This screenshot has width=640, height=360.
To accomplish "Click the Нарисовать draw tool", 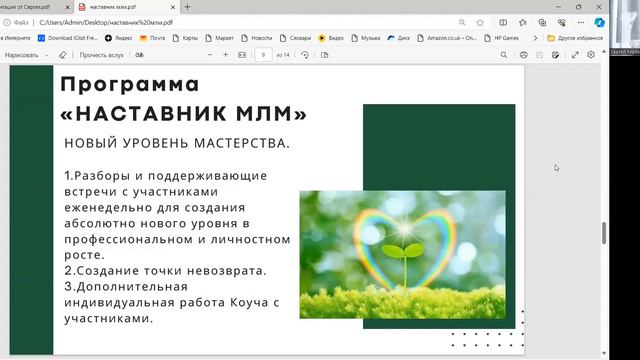I will coord(21,55).
